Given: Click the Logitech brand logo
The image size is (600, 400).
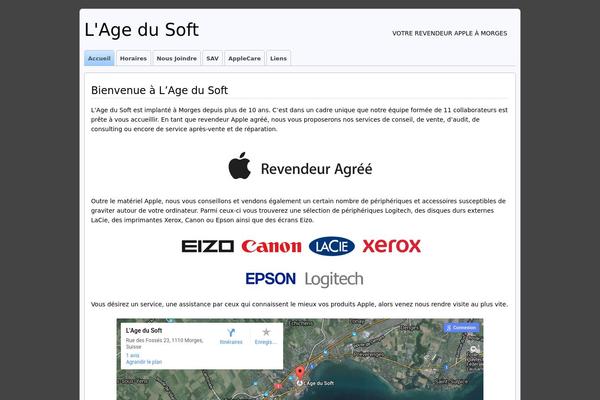Looking at the screenshot, I should 334,279.
